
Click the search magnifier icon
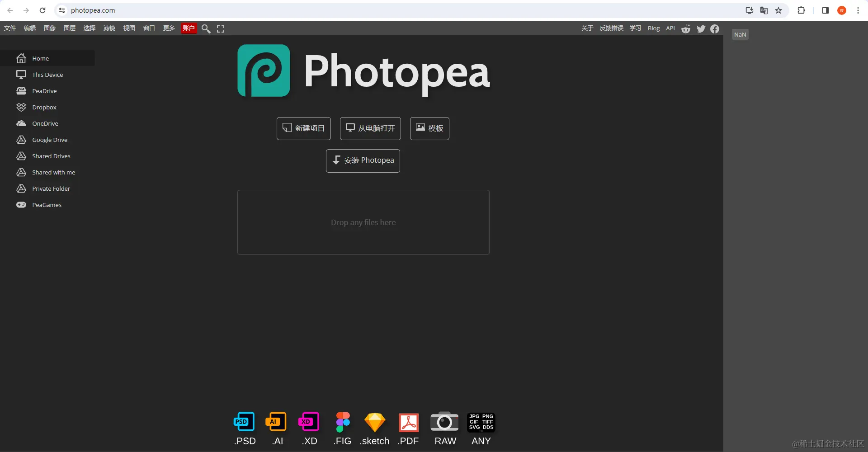(x=206, y=28)
